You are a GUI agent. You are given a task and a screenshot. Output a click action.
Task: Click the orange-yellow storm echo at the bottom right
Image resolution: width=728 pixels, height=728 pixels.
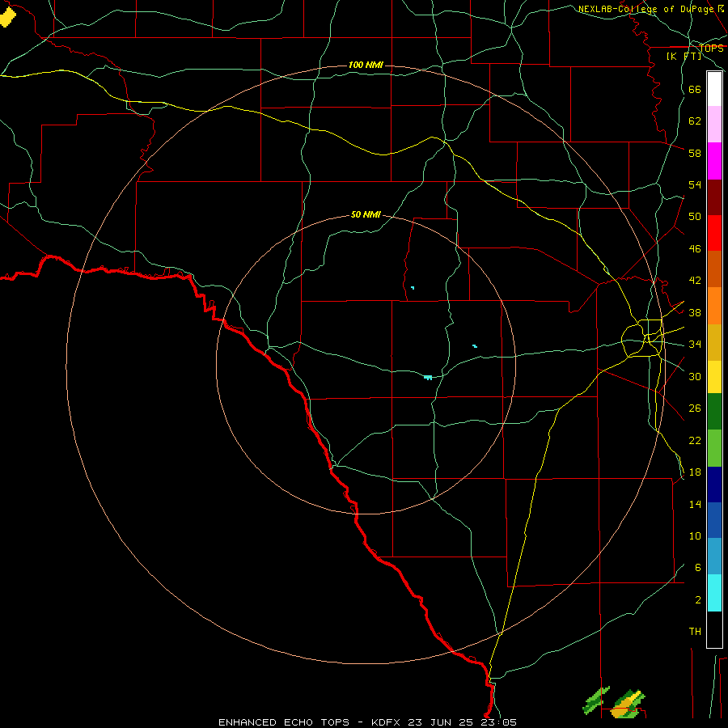coord(627,705)
